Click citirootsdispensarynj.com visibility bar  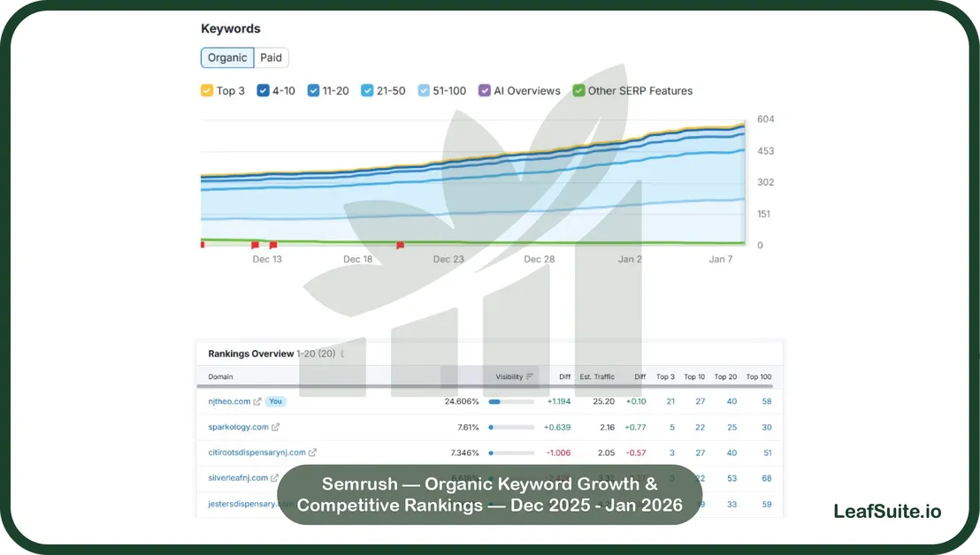tap(511, 453)
